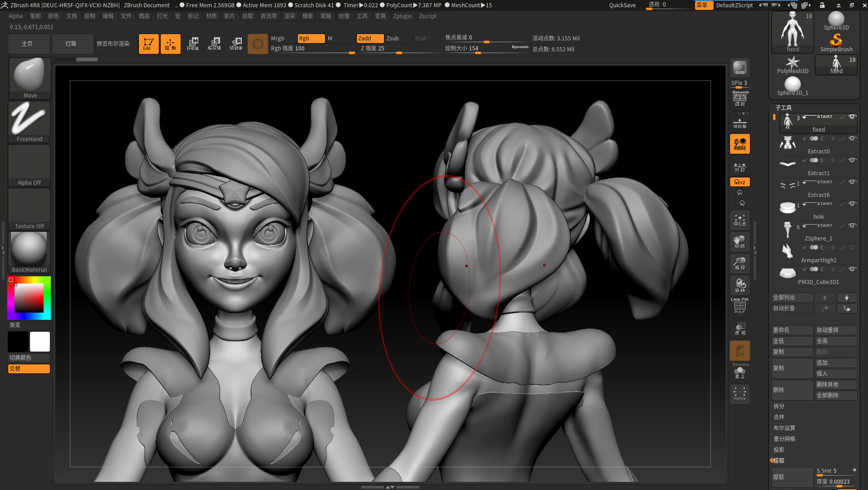The image size is (868, 490).
Task: Click the Xpose icon
Action: pyautogui.click(x=740, y=394)
